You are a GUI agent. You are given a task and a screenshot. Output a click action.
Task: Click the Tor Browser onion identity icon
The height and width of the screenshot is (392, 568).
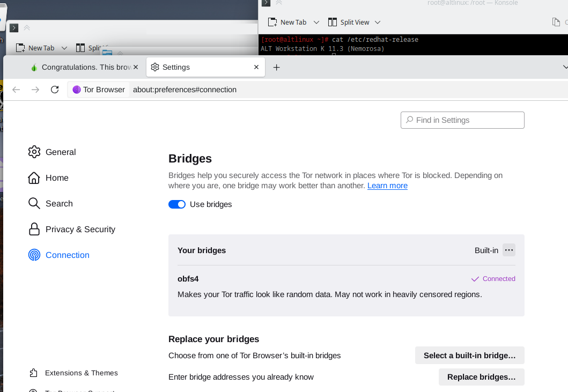pyautogui.click(x=77, y=90)
